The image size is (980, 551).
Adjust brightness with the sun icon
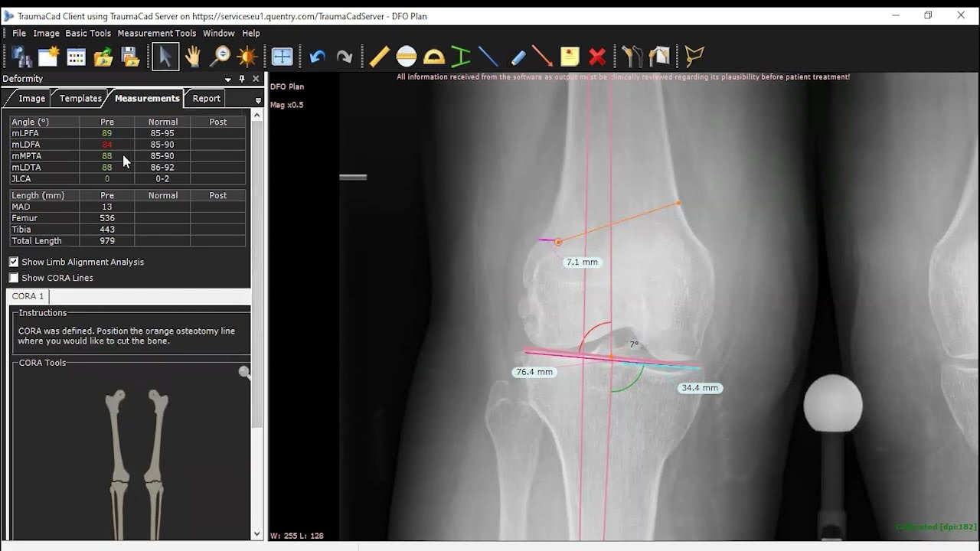coord(247,57)
